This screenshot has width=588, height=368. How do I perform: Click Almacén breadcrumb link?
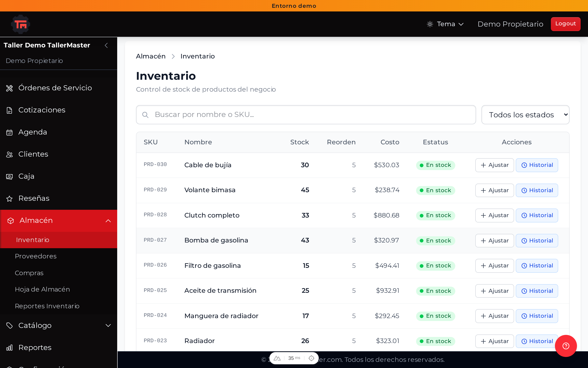[x=151, y=56]
